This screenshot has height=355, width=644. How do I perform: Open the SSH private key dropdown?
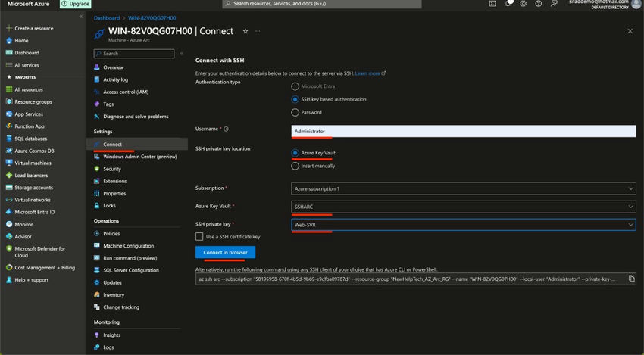[x=464, y=225]
